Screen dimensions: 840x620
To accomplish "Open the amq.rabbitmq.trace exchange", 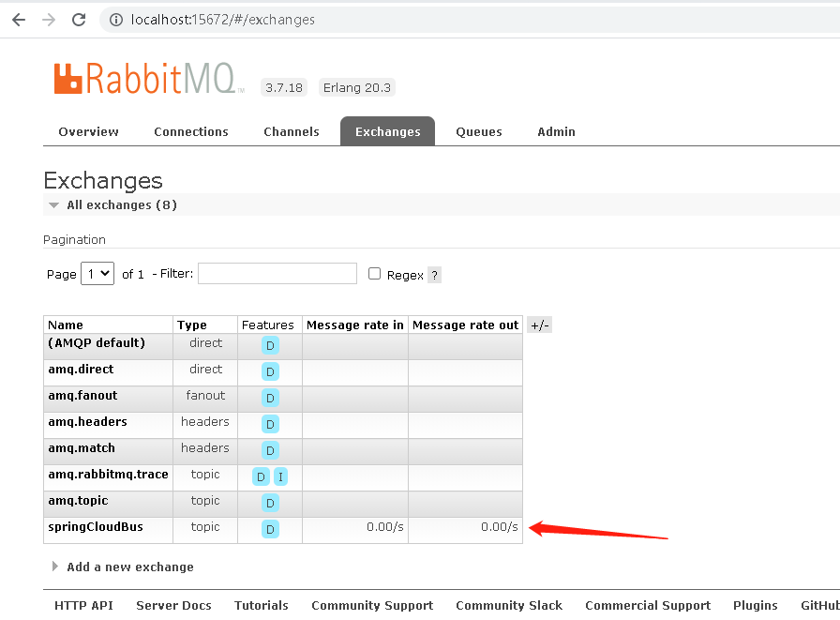I will [x=108, y=475].
